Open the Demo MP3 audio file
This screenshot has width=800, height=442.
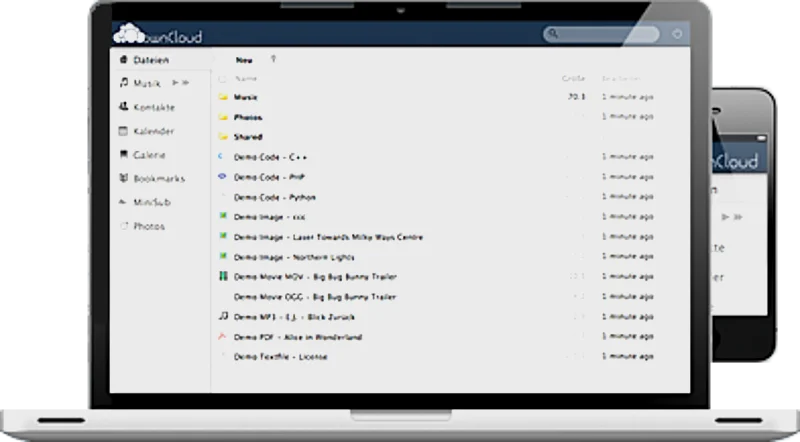294,317
